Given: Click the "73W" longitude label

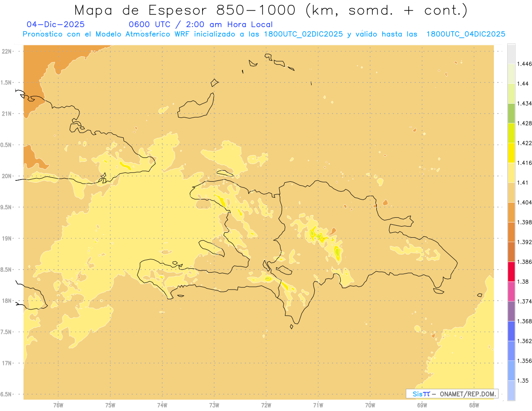Looking at the screenshot, I should coord(214,405).
